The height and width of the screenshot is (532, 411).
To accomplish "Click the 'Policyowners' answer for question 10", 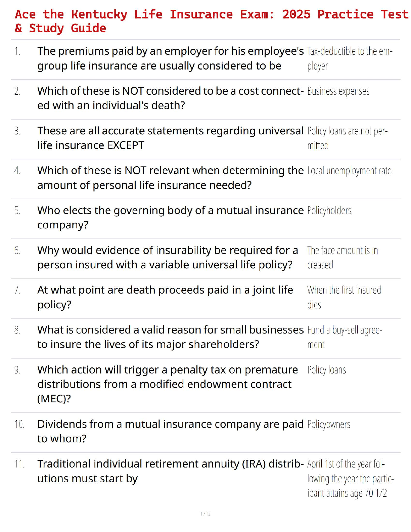I will (329, 424).
